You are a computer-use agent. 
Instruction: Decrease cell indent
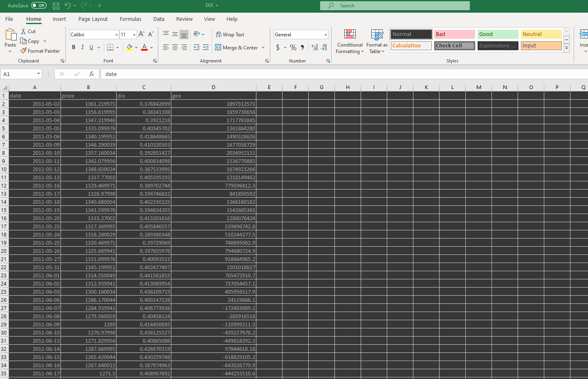click(197, 47)
